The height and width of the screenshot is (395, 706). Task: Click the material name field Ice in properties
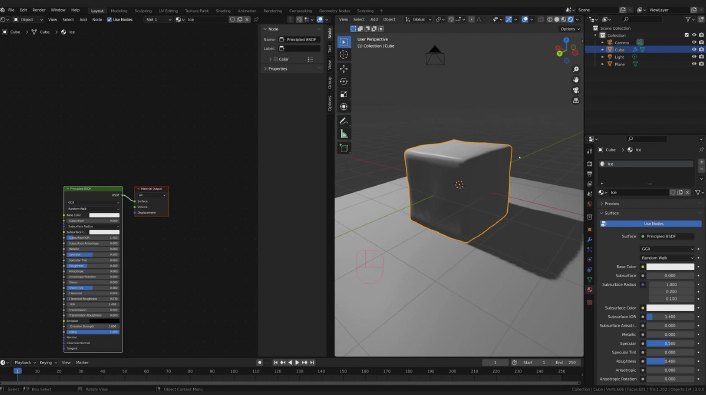click(639, 192)
